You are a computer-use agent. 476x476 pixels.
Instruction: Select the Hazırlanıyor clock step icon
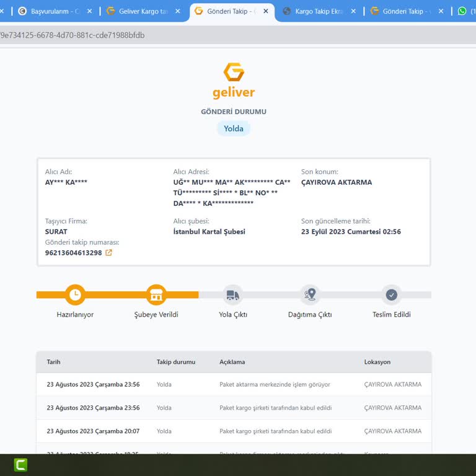tap(75, 294)
